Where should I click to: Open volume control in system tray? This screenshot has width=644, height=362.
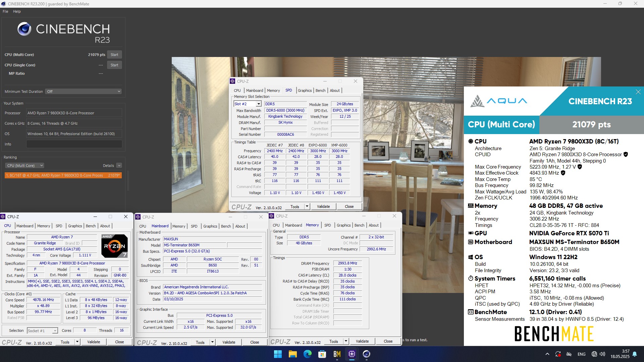click(602, 354)
